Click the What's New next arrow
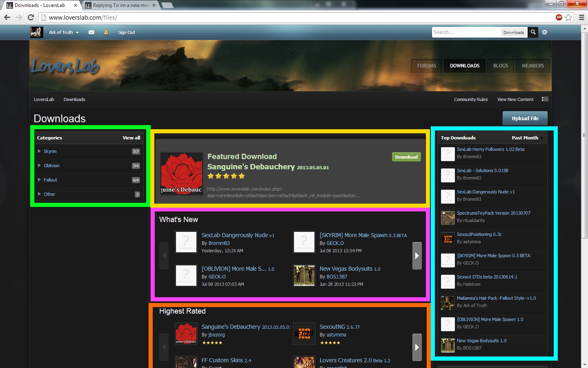 [x=417, y=256]
